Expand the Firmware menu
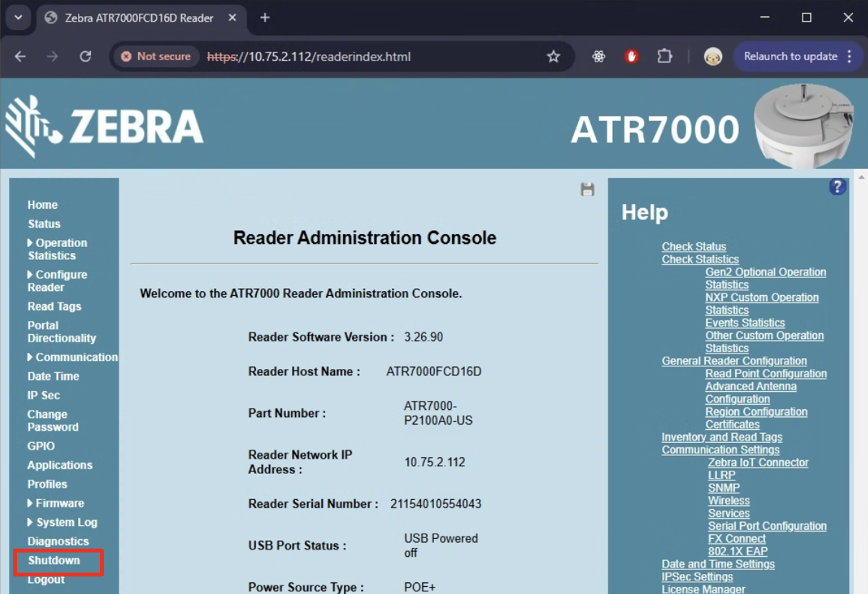 56,503
